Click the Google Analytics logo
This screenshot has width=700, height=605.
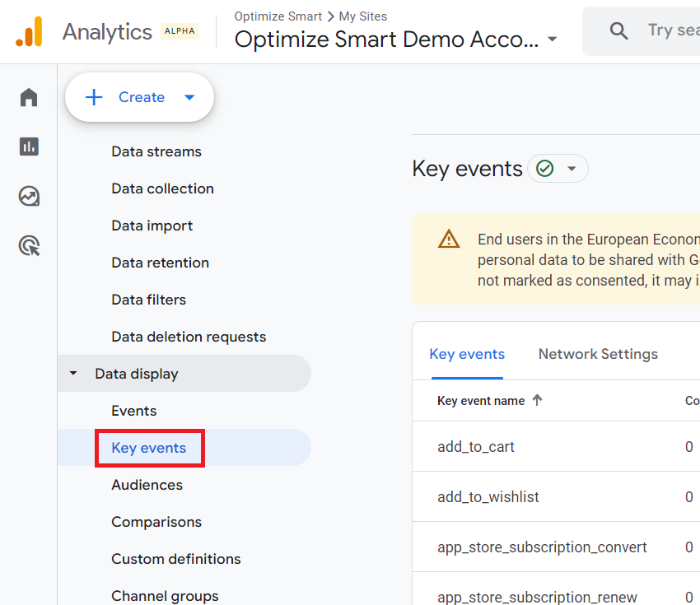pyautogui.click(x=29, y=31)
